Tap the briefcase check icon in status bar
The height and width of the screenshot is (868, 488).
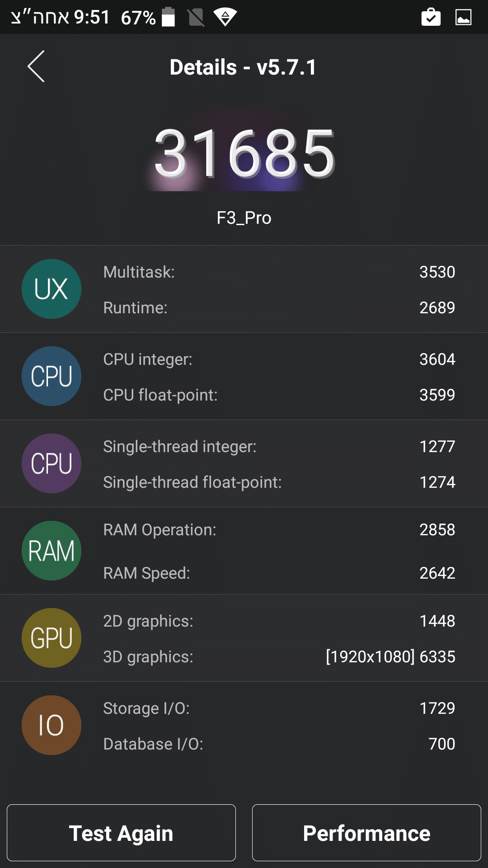click(431, 17)
